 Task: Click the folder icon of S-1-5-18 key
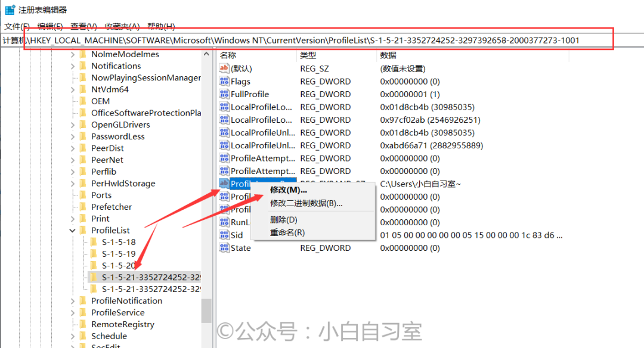pos(94,242)
